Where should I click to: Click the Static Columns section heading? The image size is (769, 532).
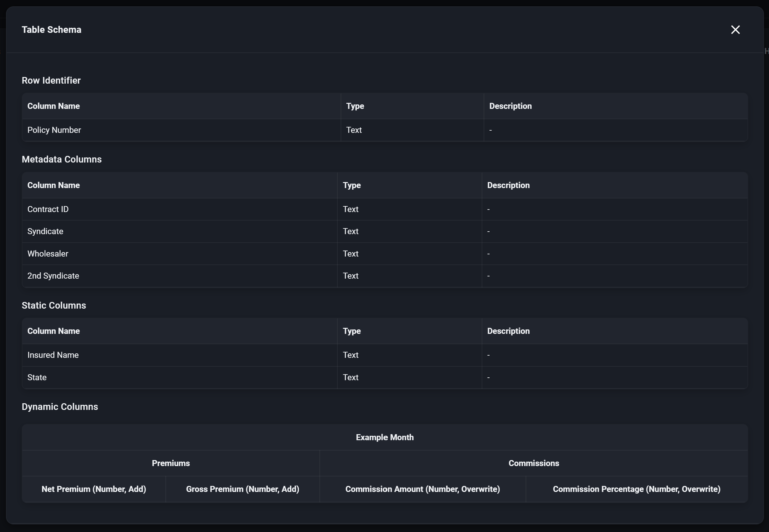coord(53,305)
